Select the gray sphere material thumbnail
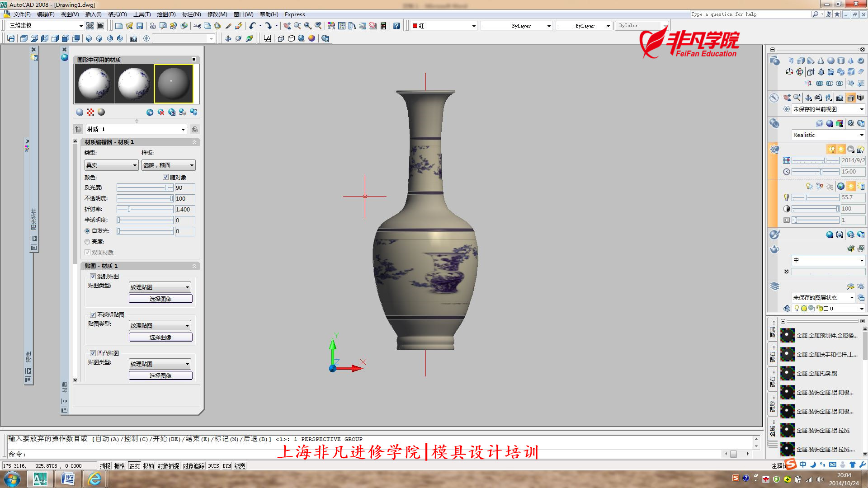This screenshot has width=868, height=488. [174, 84]
